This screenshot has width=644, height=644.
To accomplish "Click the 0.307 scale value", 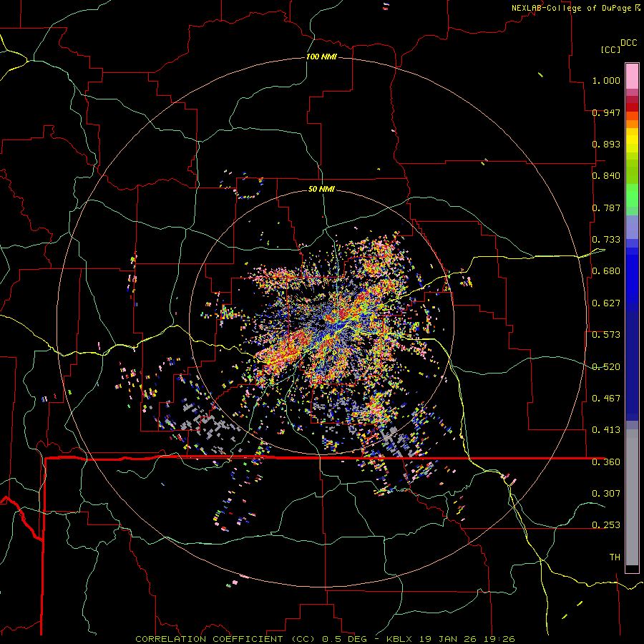I will coord(606,494).
